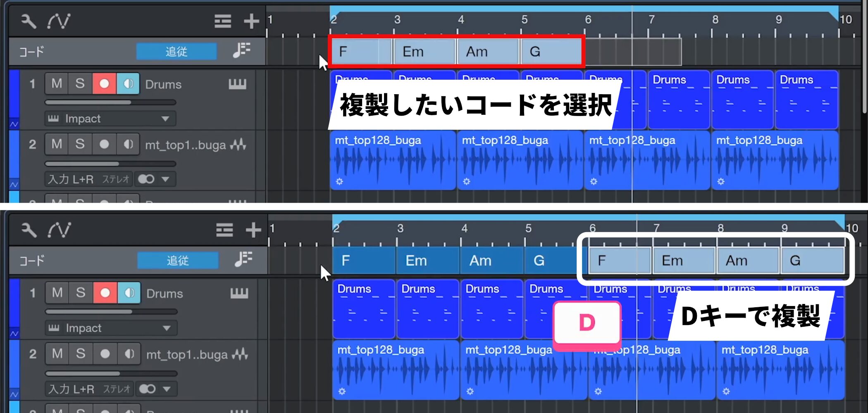Mute the Drums track in the top panel

pyautogui.click(x=57, y=84)
